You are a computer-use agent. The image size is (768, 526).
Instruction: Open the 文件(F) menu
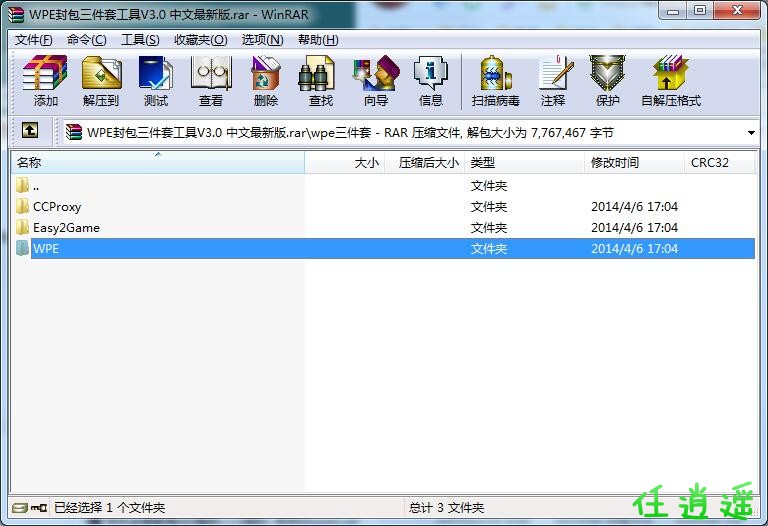[34, 40]
